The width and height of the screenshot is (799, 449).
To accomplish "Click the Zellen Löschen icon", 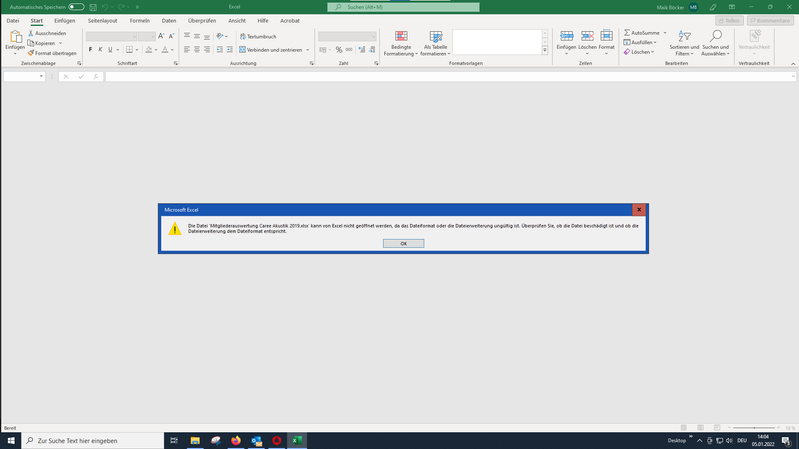I will (x=587, y=36).
